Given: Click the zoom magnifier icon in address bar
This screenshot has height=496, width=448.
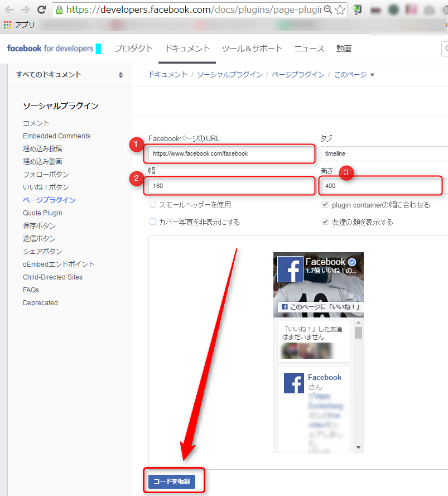Looking at the screenshot, I should tap(328, 10).
